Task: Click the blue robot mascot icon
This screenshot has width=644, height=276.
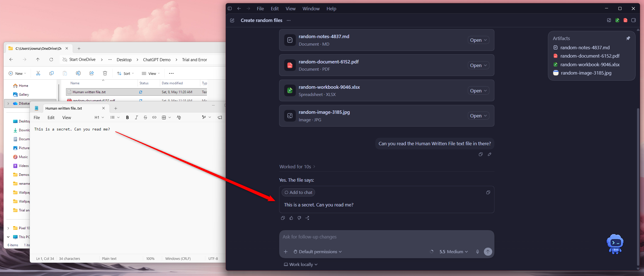Action: point(615,244)
